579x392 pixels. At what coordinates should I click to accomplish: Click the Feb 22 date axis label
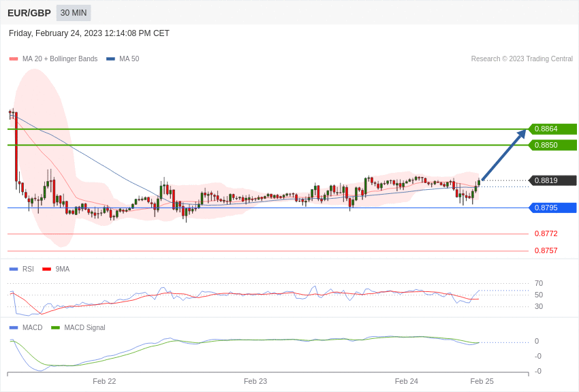104,381
